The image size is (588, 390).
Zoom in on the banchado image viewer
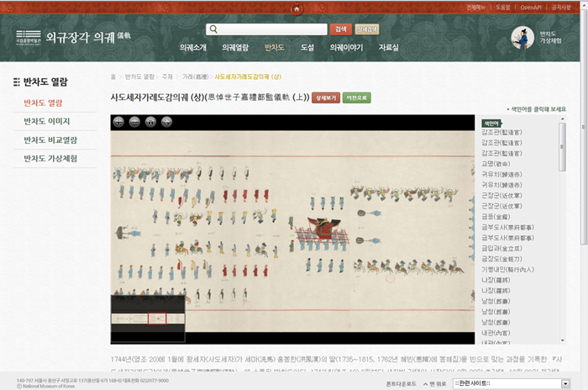pos(118,122)
